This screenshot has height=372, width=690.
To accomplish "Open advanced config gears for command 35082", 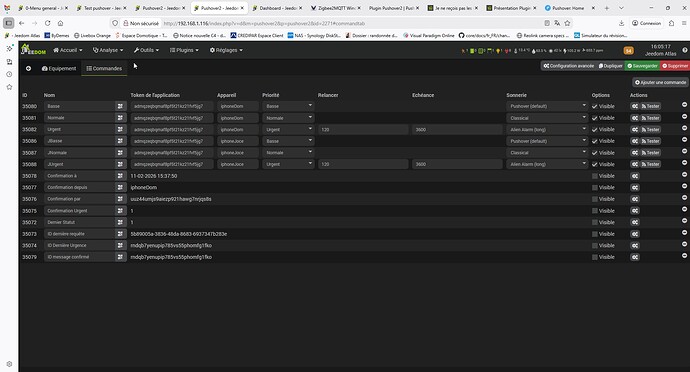I will click(x=635, y=129).
